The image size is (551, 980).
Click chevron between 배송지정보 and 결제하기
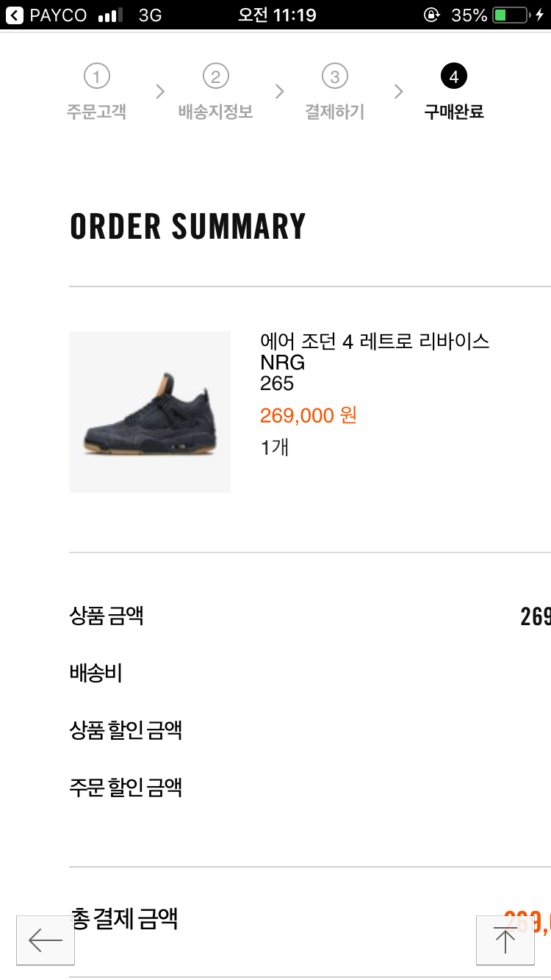tap(279, 92)
